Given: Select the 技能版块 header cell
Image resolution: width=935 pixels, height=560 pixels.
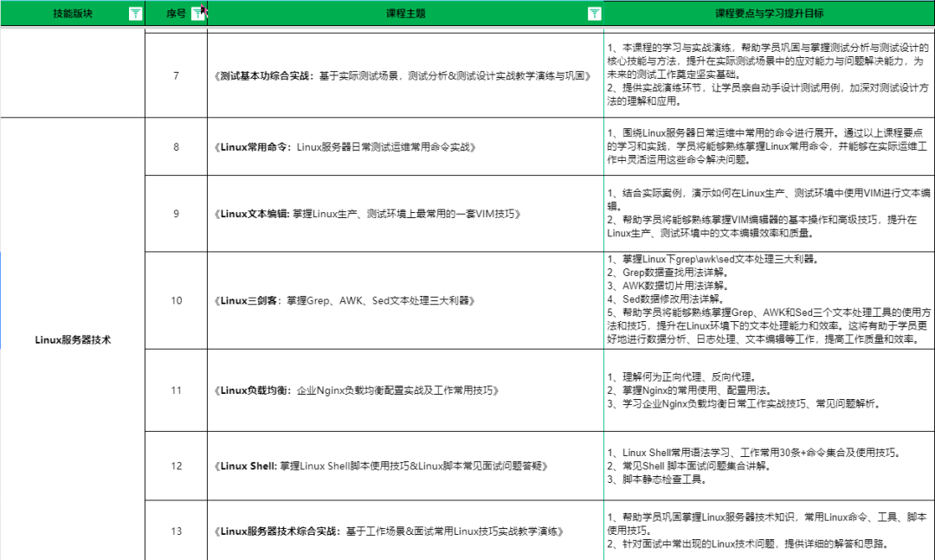Looking at the screenshot, I should point(73,14).
